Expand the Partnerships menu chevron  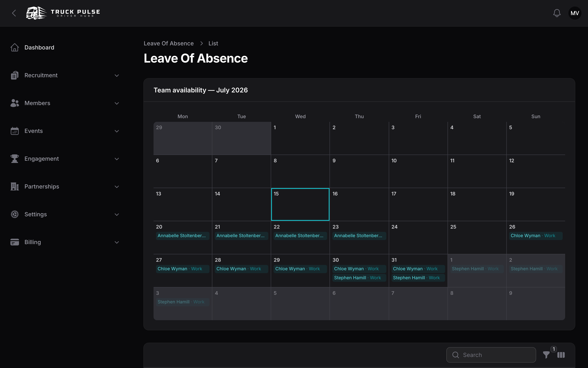tap(117, 187)
